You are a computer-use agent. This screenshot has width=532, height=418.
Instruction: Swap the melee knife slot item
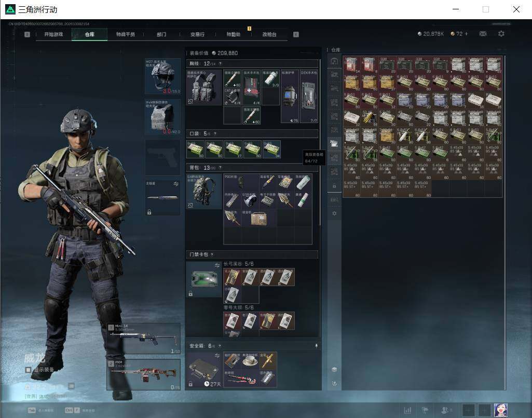click(176, 184)
